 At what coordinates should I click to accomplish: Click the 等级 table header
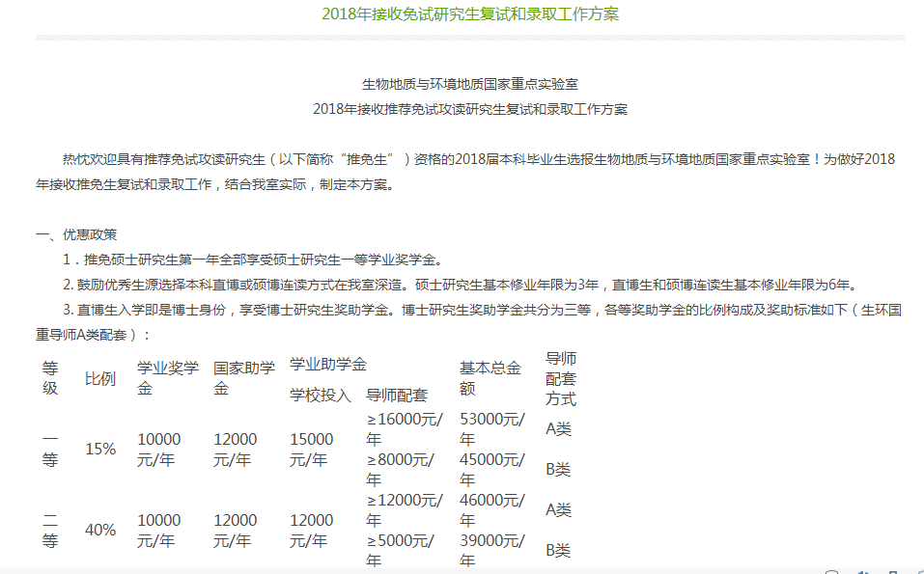pyautogui.click(x=50, y=378)
